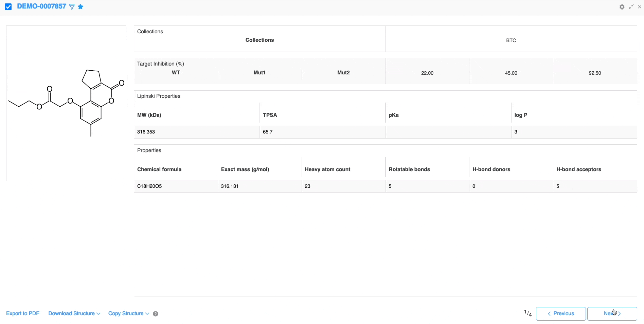Click the collapse view arrows icon
644x324 pixels.
tap(631, 7)
